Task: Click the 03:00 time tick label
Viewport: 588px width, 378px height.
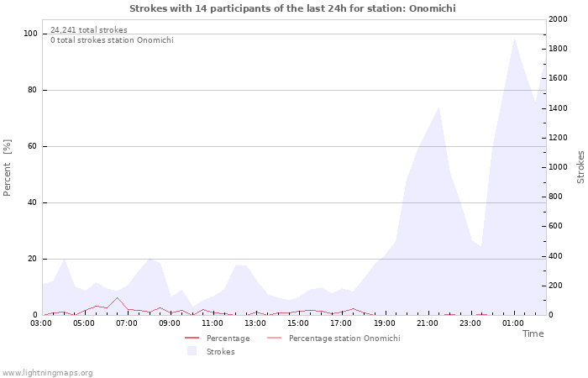Action: (x=41, y=323)
